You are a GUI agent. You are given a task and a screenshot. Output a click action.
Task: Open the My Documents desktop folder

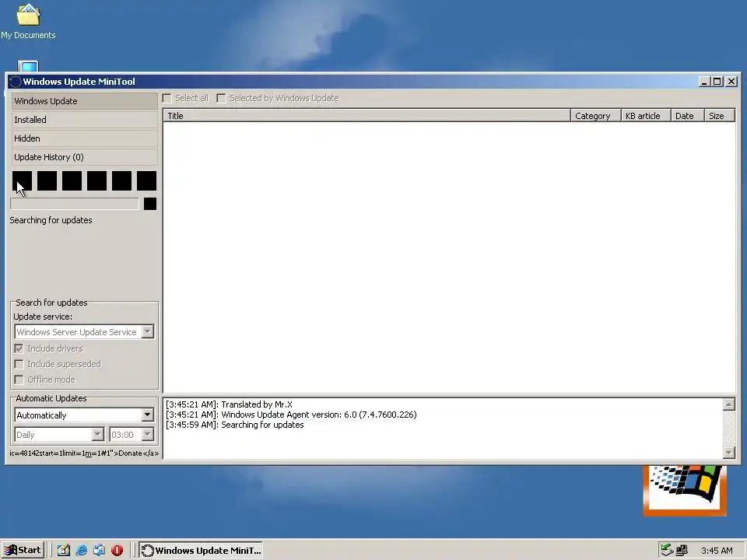28,22
